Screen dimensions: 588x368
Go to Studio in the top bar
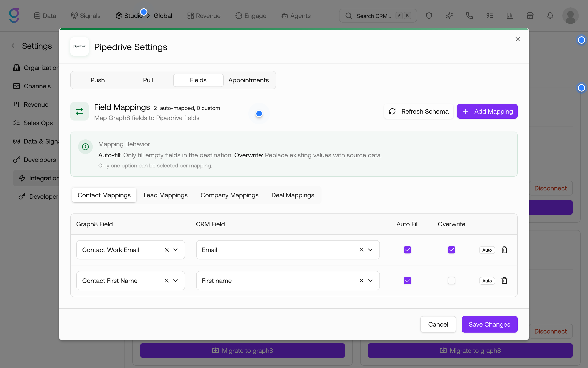[129, 16]
